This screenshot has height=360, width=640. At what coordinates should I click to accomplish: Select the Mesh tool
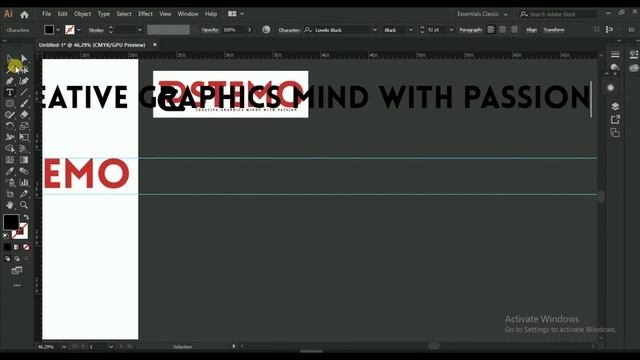10,160
